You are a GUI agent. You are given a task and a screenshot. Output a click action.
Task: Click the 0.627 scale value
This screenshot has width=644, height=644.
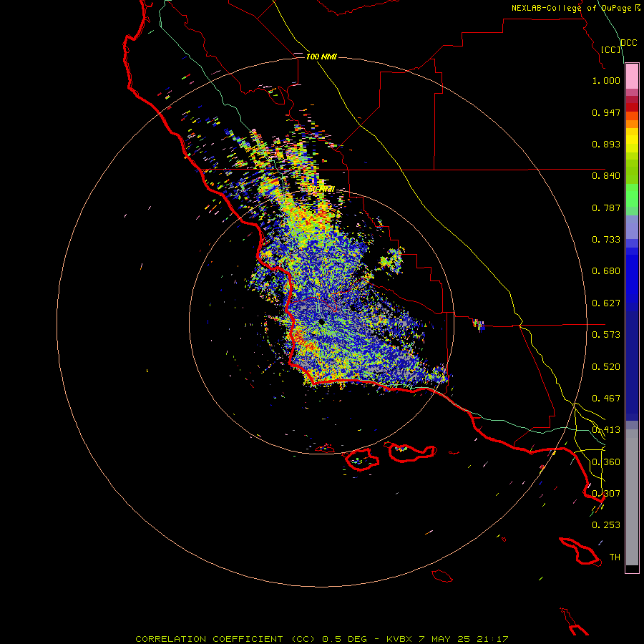point(606,303)
